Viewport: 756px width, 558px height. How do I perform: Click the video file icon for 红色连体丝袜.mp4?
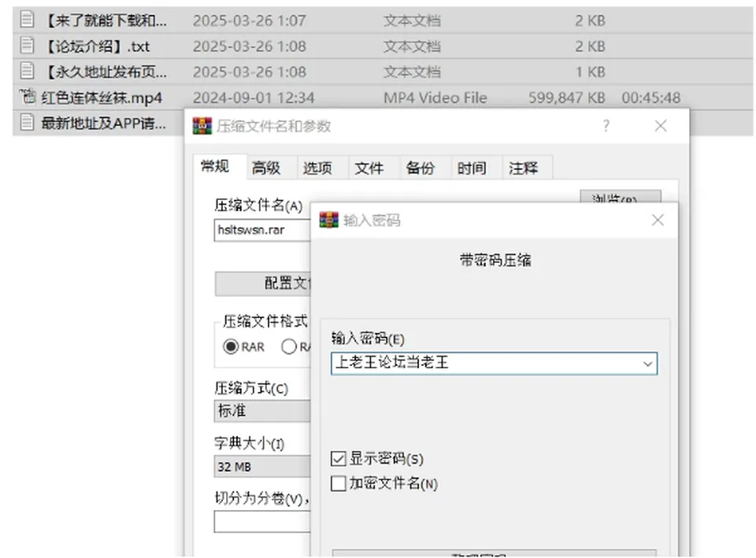[x=28, y=96]
